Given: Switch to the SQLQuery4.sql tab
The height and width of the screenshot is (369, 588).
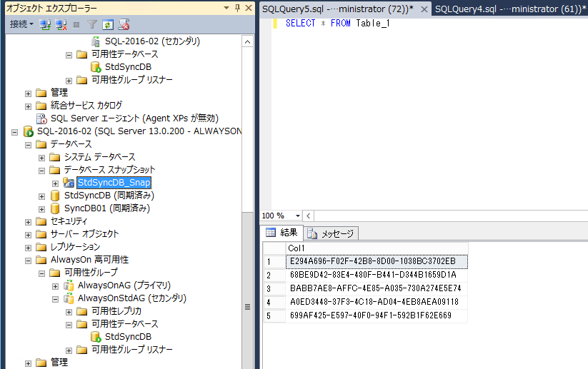Looking at the screenshot, I should [510, 9].
